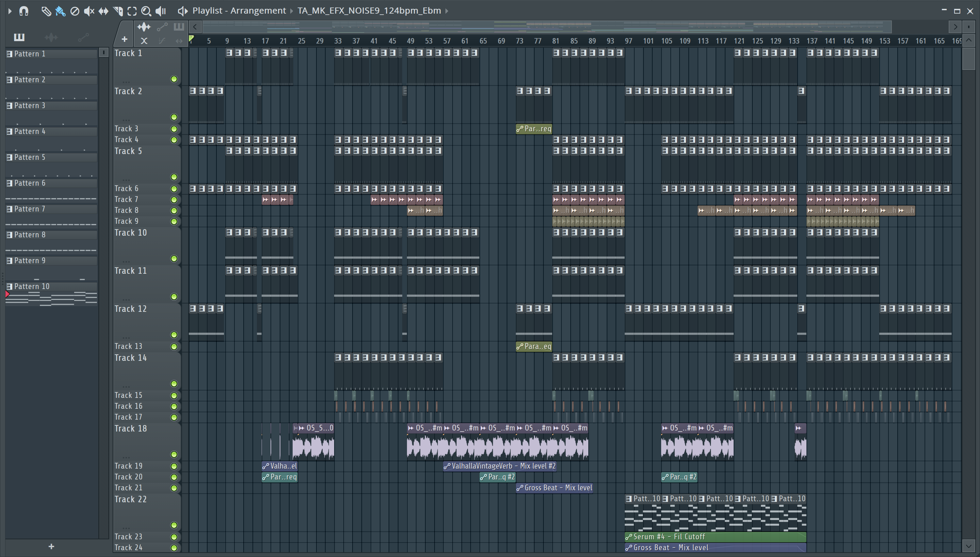Show audio clips in the picker panel
Viewport: 980px width, 557px height.
coord(51,37)
